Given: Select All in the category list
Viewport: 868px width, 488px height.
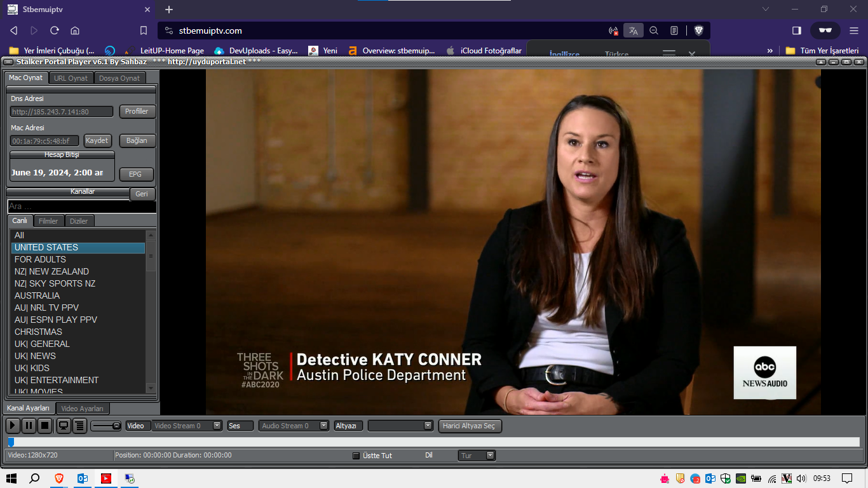Looking at the screenshot, I should (78, 235).
